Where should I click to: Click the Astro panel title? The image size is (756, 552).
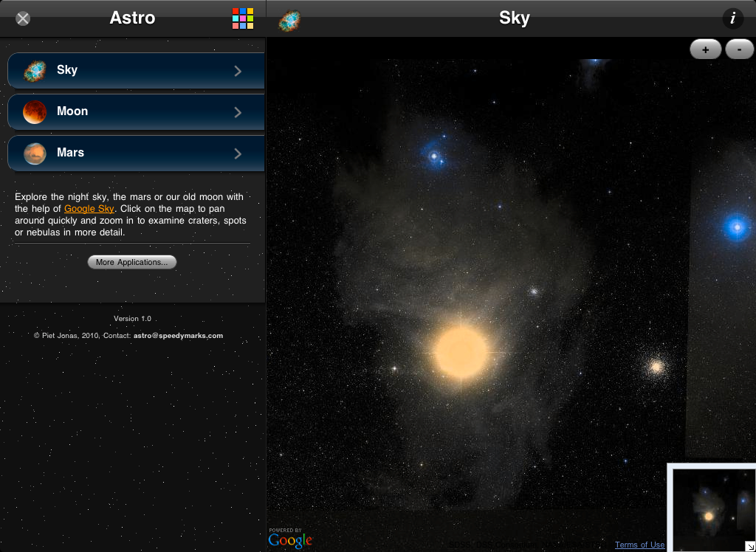(x=132, y=18)
